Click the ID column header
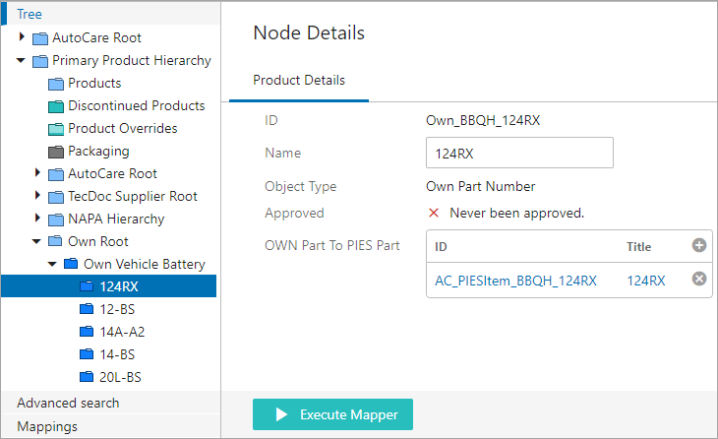The width and height of the screenshot is (718, 439). (441, 247)
